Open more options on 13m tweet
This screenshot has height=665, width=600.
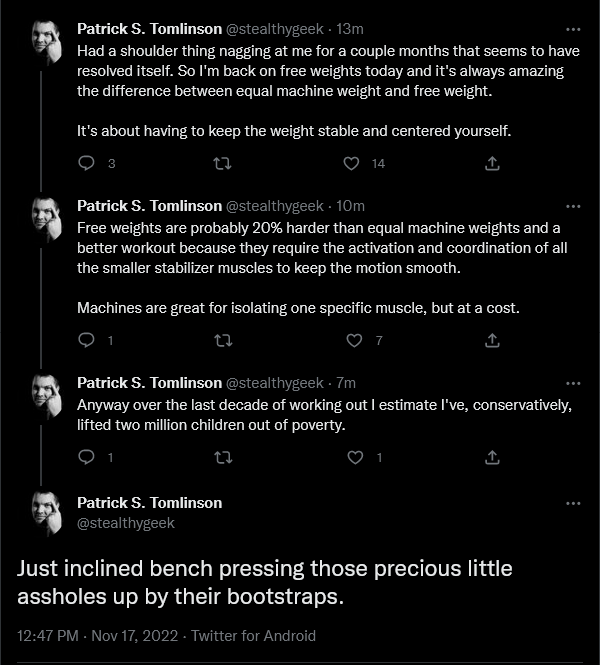click(573, 29)
